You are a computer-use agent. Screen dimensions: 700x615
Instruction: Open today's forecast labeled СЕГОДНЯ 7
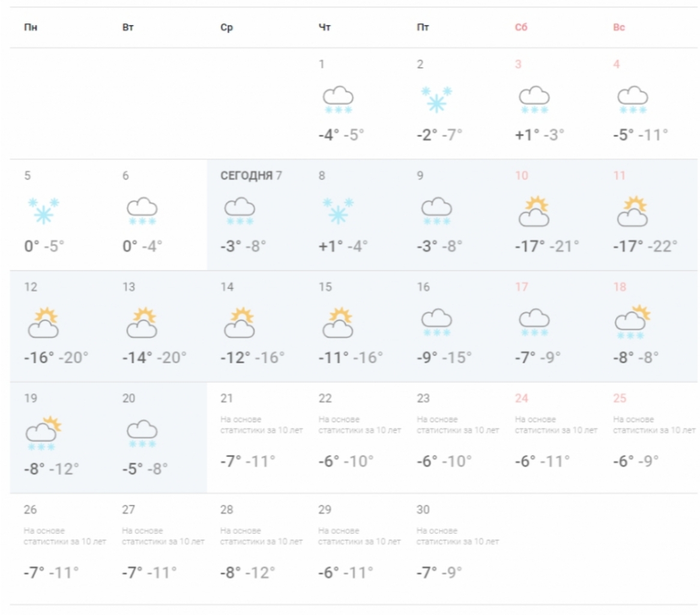256,215
